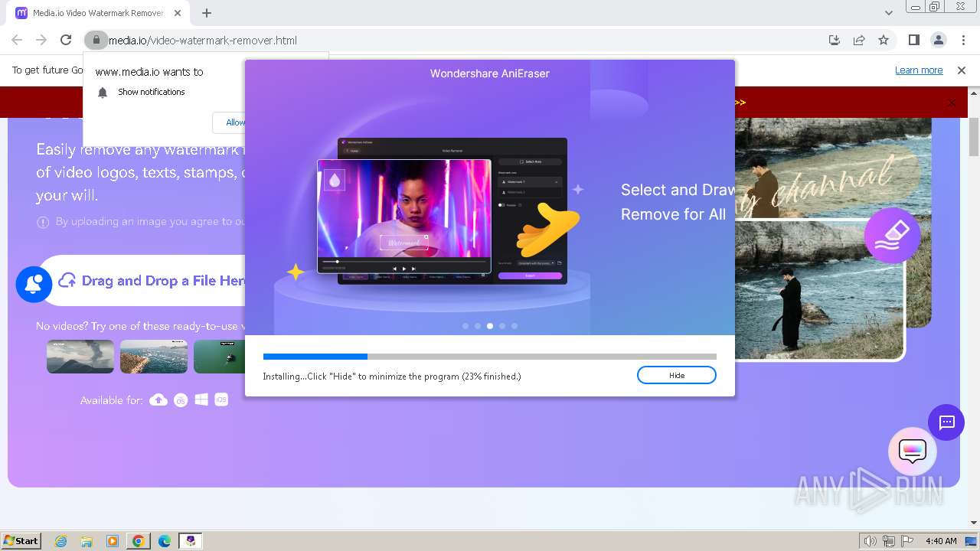980x551 pixels.
Task: Select the Media.io Video Watermark Remover tab
Action: pyautogui.click(x=100, y=13)
